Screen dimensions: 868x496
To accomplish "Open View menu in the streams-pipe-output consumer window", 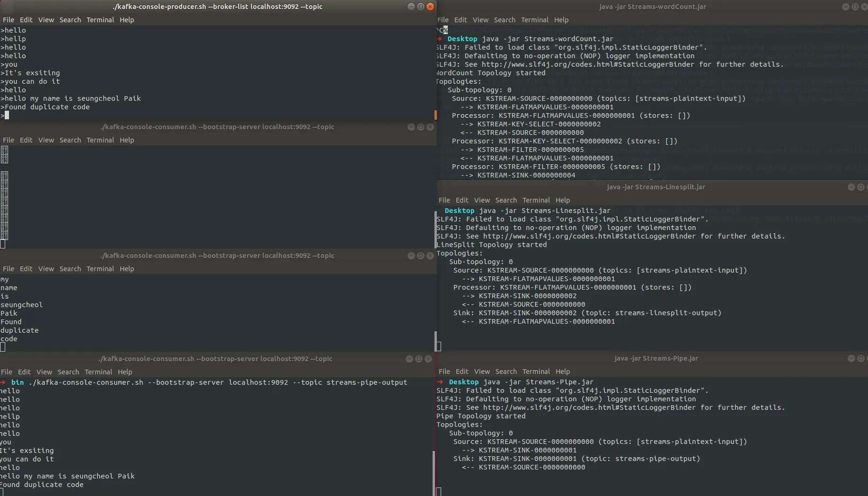I will tap(44, 372).
